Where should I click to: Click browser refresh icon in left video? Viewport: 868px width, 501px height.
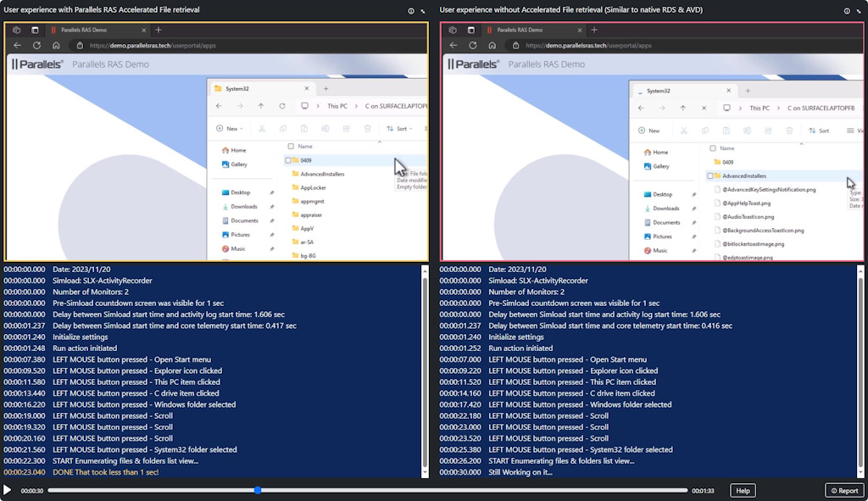point(36,45)
